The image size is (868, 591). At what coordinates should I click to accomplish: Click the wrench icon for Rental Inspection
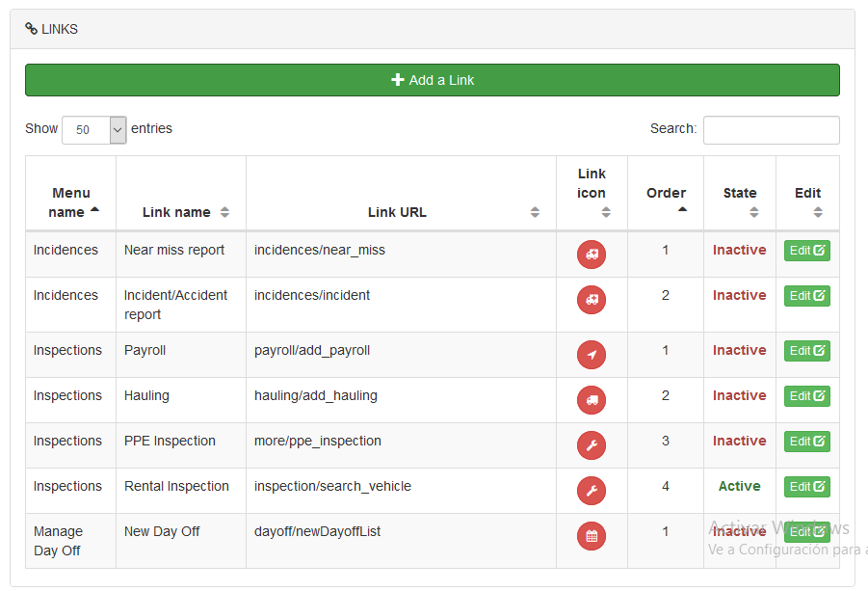click(x=592, y=491)
